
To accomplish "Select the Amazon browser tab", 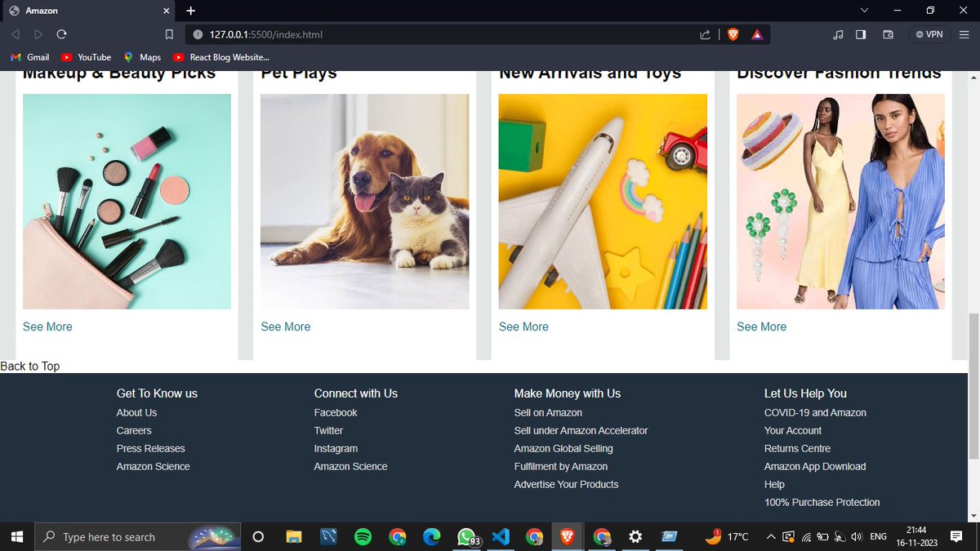I will (x=88, y=11).
